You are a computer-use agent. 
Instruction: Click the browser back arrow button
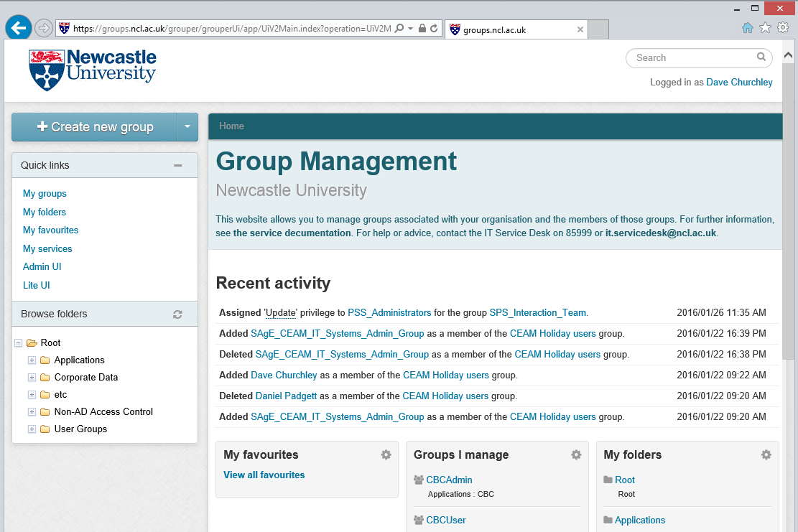[18, 29]
